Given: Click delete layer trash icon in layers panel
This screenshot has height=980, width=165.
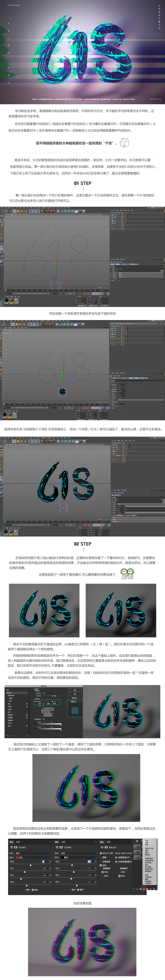Looking at the screenshot, I should 154,889.
